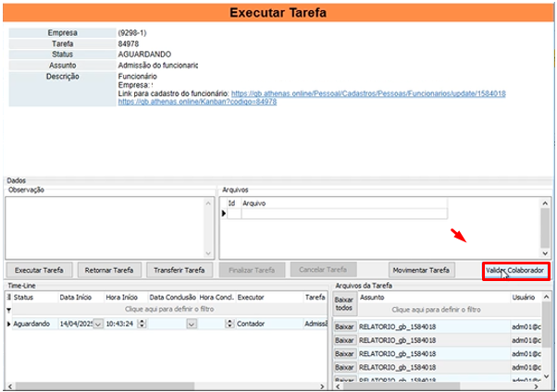Click Baixar todos to download all files

click(343, 304)
